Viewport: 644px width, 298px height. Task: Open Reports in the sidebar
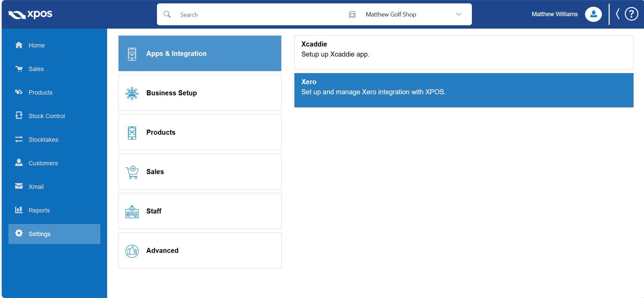pyautogui.click(x=54, y=210)
